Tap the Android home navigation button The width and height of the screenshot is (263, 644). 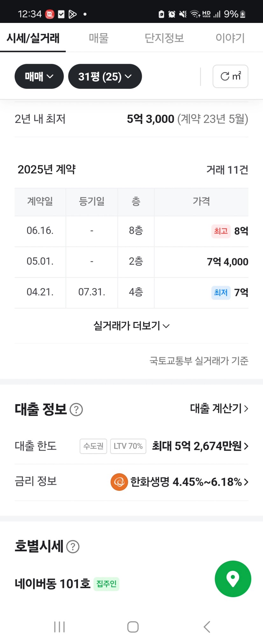[133, 627]
